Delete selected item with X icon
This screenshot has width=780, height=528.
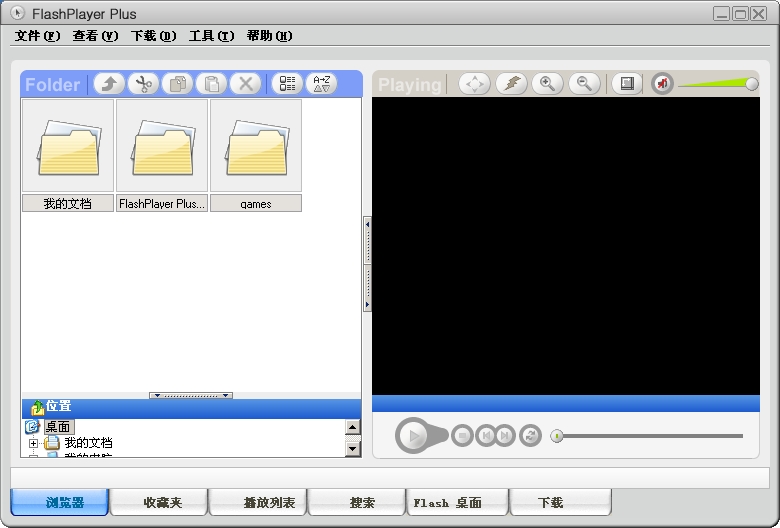245,84
